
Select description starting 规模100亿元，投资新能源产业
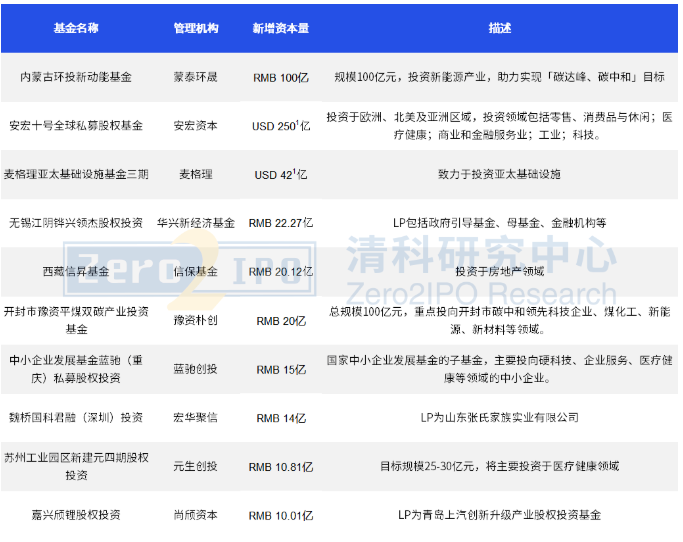pyautogui.click(x=500, y=77)
